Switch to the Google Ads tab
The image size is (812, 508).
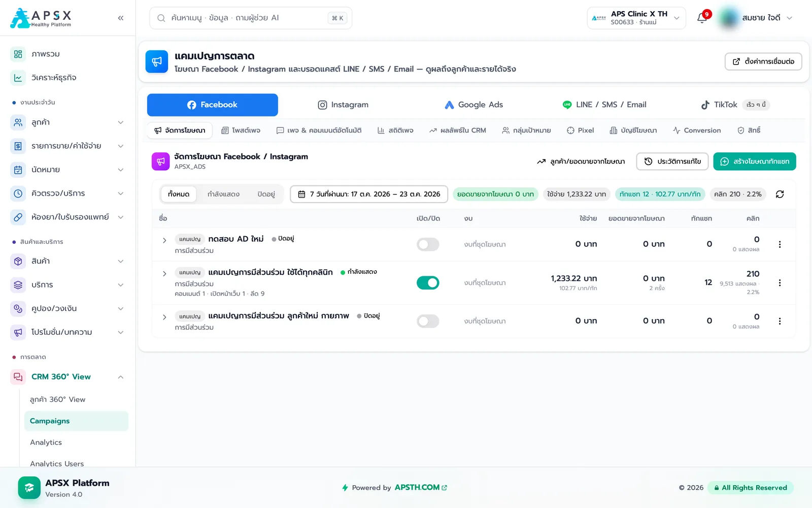pos(474,105)
